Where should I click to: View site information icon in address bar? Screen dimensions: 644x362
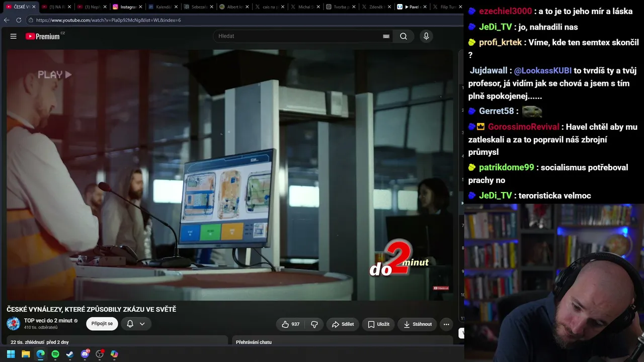[31, 20]
